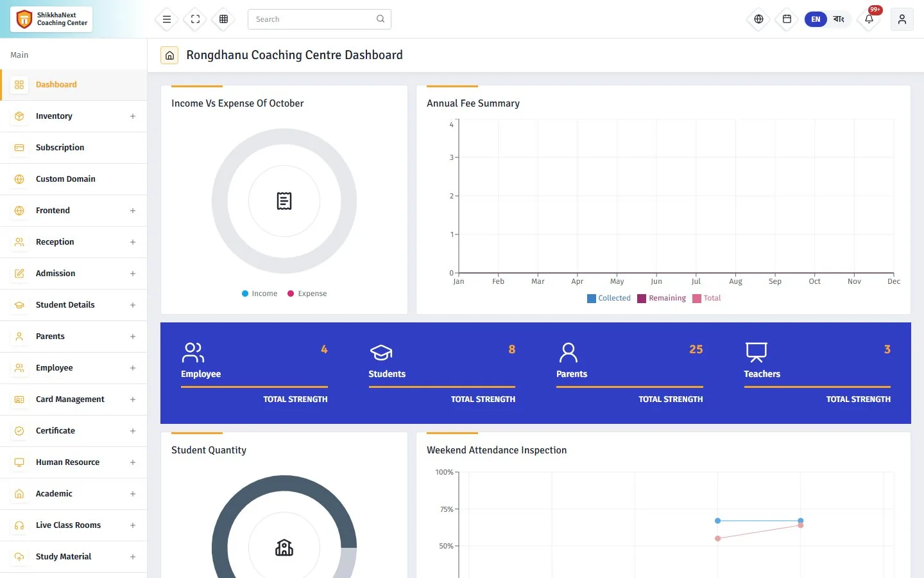Click the school building icon in Student Quantity

click(x=284, y=548)
